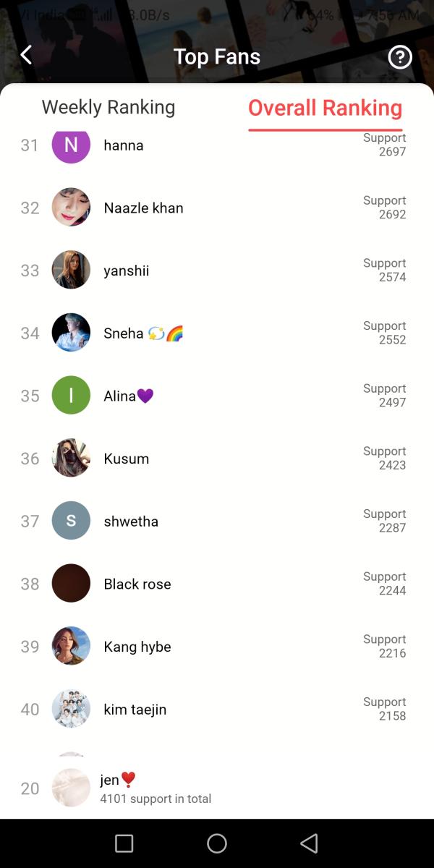Open Black rose's dark avatar
This screenshot has height=868, width=434.
[x=71, y=584]
